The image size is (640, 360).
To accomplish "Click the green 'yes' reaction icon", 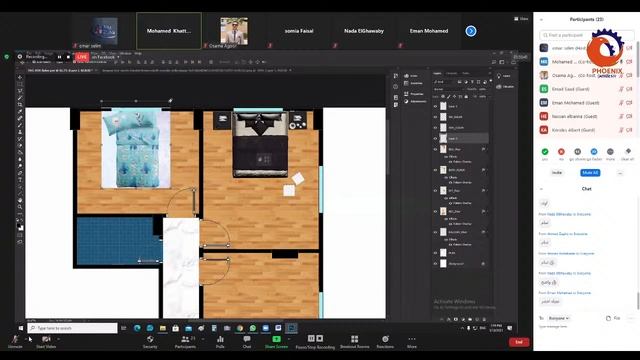I will click(545, 151).
